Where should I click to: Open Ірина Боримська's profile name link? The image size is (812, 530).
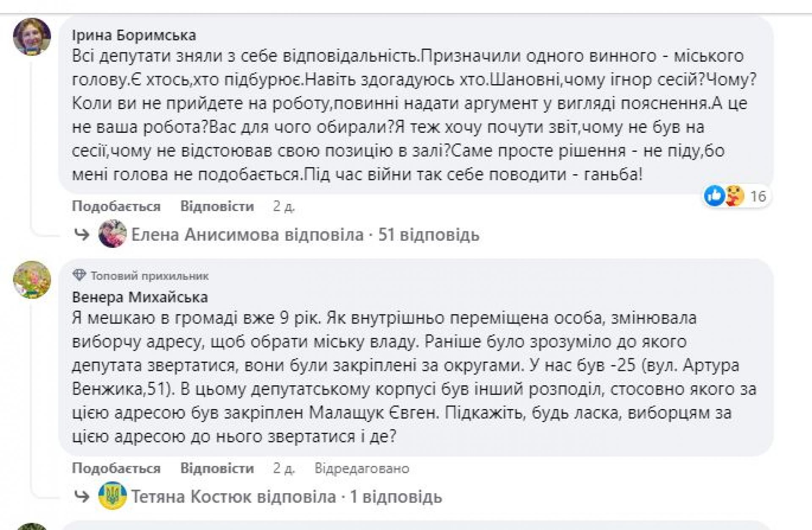134,35
